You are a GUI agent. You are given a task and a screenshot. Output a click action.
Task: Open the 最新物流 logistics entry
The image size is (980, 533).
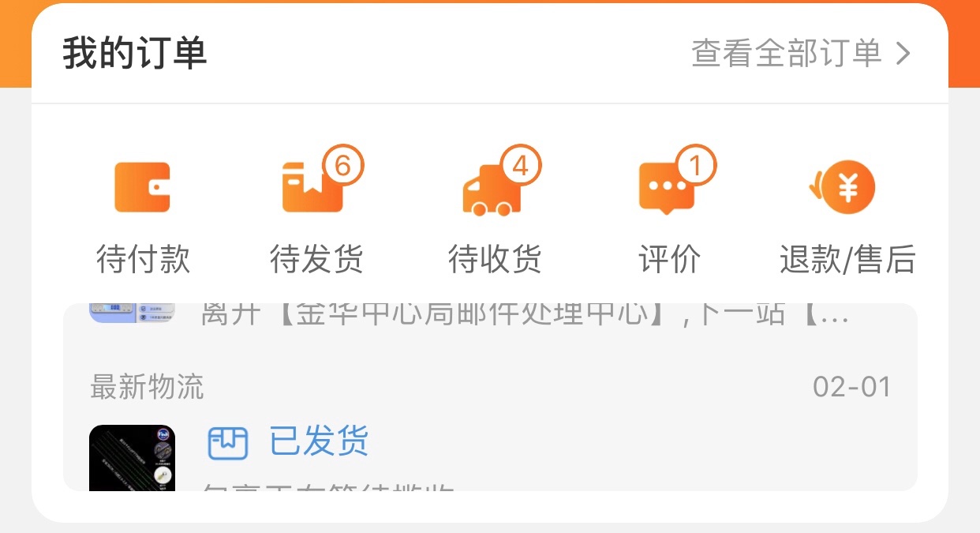(146, 387)
